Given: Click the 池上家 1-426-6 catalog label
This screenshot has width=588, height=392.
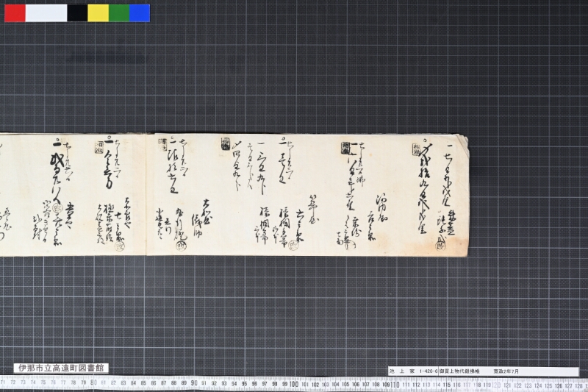Looking at the screenshot, I should click(x=413, y=371).
